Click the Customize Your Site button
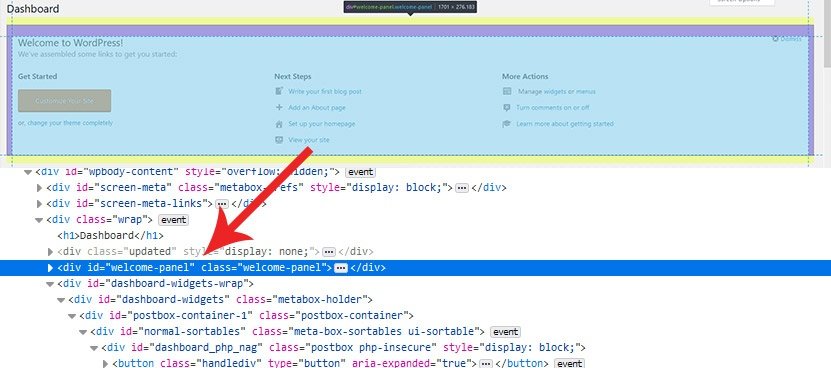 [65, 101]
